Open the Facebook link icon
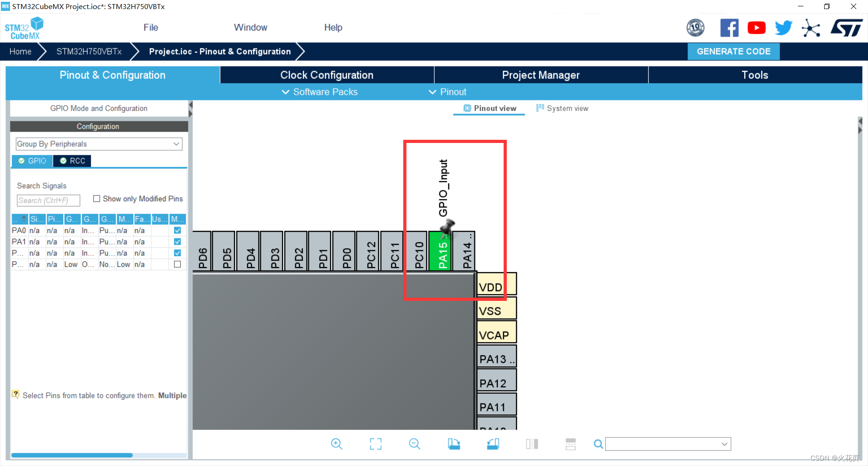The image size is (868, 466). pos(729,28)
